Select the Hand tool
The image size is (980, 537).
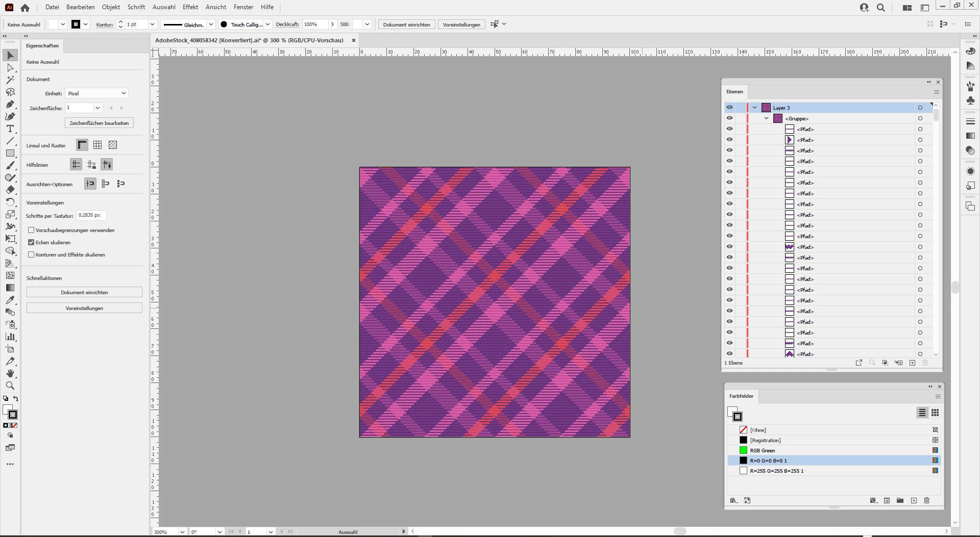coord(10,374)
